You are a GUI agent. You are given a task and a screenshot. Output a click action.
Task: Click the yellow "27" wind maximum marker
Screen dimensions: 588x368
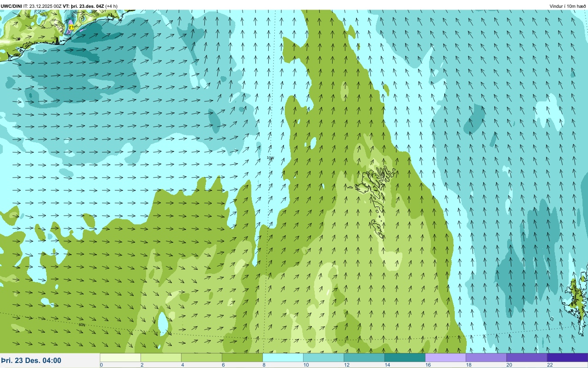[x=71, y=28]
